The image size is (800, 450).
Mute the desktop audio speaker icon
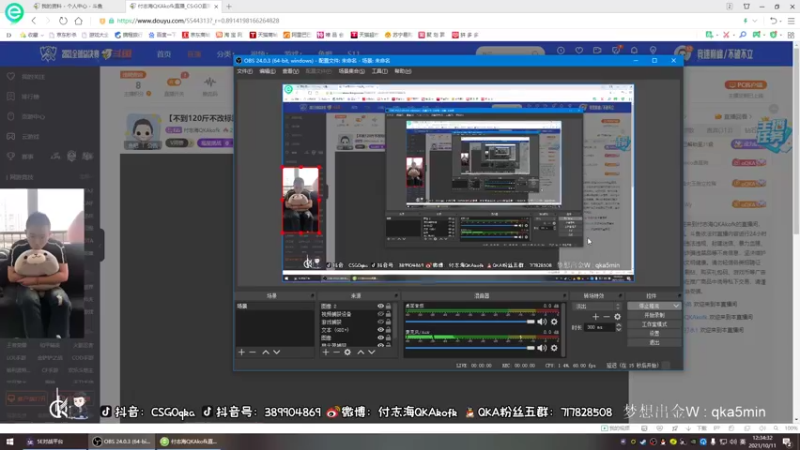click(x=542, y=321)
